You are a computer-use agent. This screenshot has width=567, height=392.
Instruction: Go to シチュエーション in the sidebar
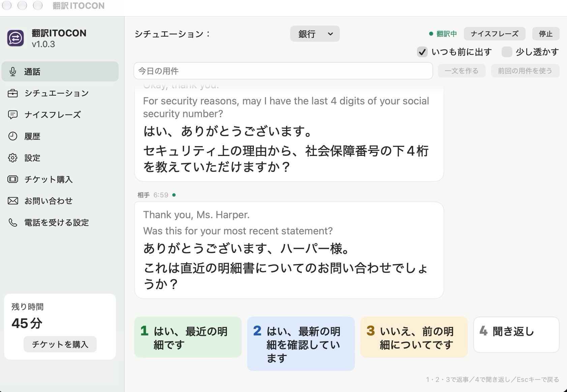(x=60, y=93)
